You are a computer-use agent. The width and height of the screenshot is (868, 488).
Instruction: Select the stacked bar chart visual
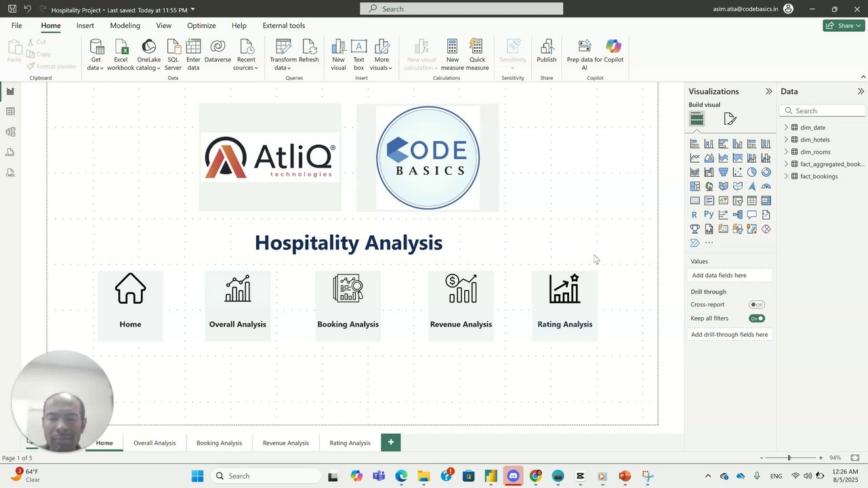coord(695,144)
